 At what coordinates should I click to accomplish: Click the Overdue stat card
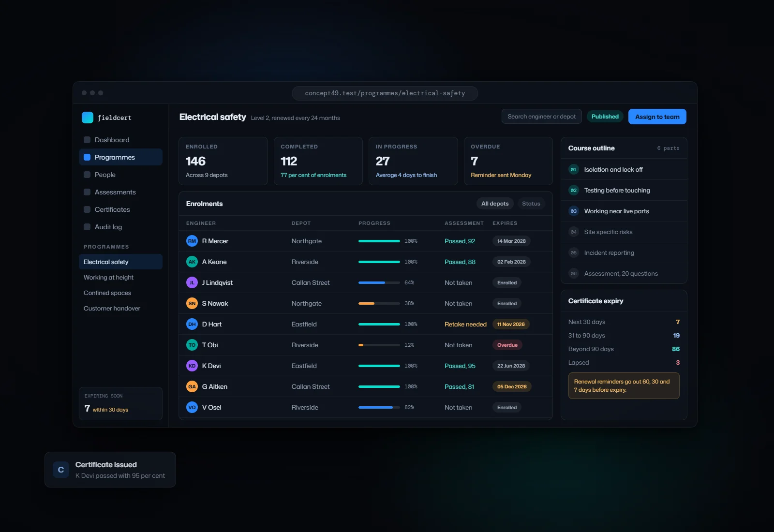(x=508, y=161)
